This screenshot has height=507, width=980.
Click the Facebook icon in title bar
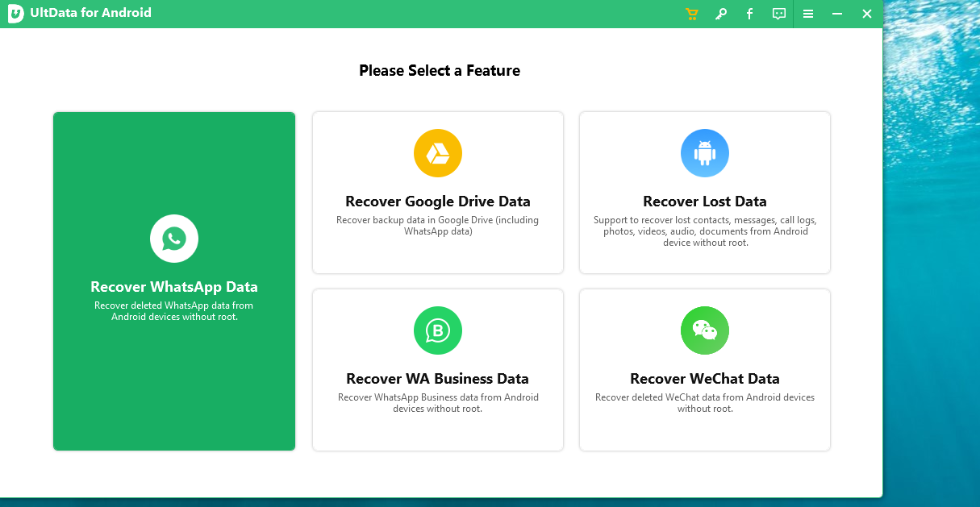click(749, 14)
